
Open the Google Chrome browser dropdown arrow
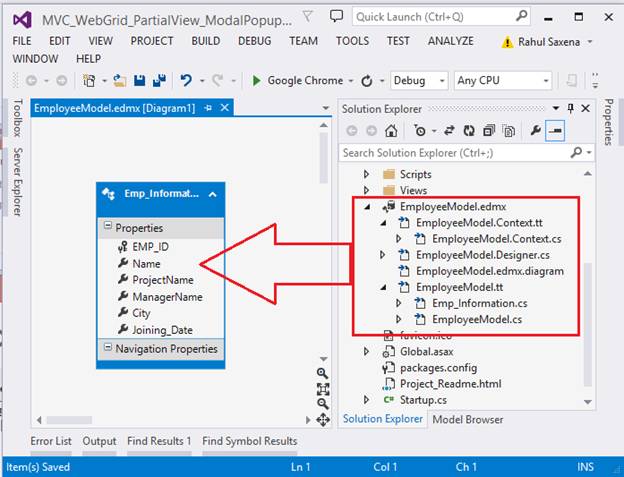pyautogui.click(x=351, y=81)
